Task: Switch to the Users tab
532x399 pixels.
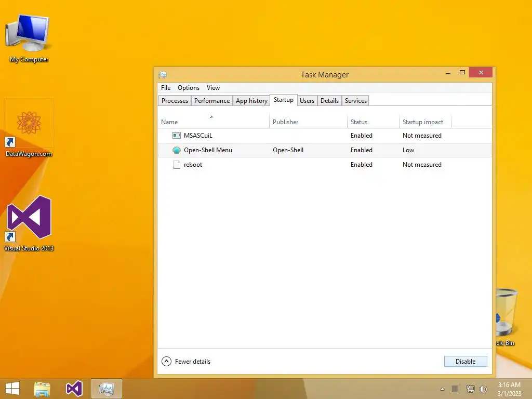Action: (307, 101)
